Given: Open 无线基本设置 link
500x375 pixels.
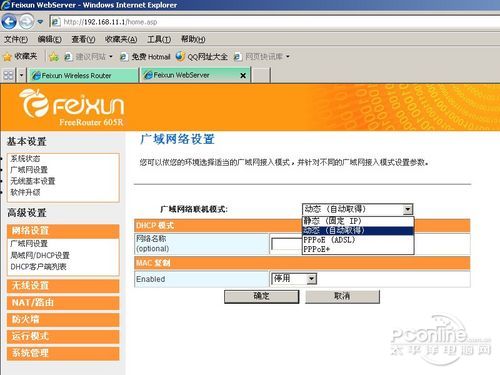Looking at the screenshot, I should [33, 181].
